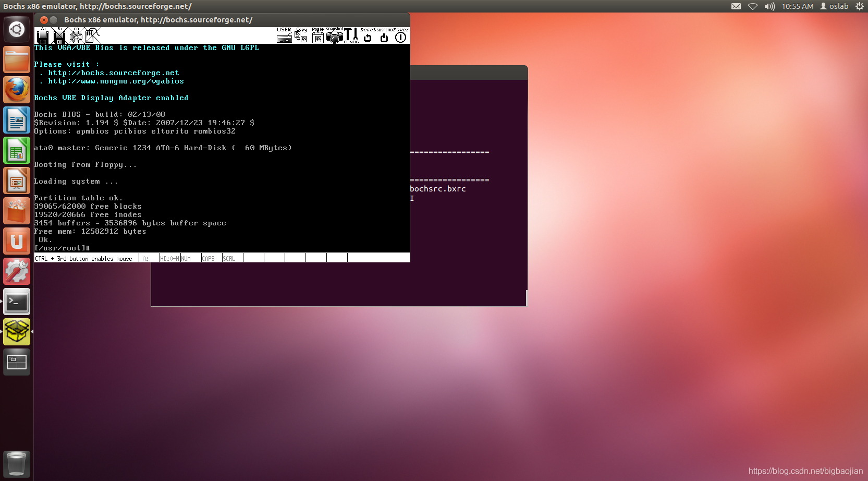Click the NUM status indicator
Screen dimensions: 868x481
click(186, 258)
